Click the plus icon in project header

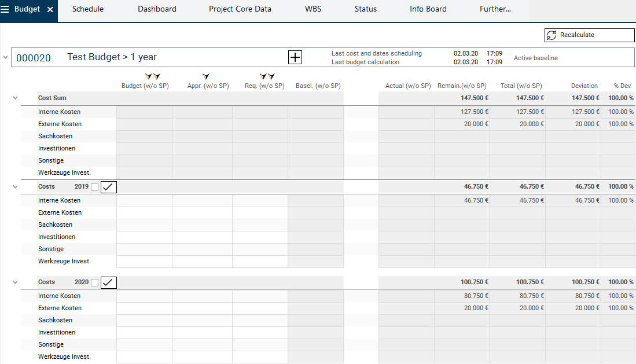pyautogui.click(x=295, y=57)
